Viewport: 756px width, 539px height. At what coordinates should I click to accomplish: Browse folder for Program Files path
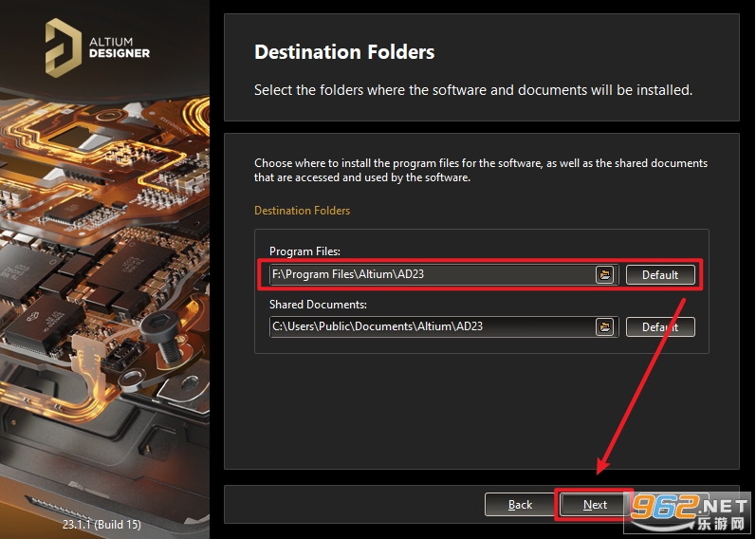point(604,274)
